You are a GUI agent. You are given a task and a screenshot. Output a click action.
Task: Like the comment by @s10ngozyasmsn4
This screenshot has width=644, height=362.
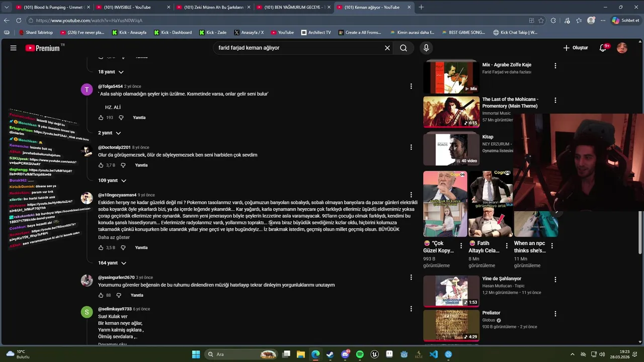[x=101, y=247]
